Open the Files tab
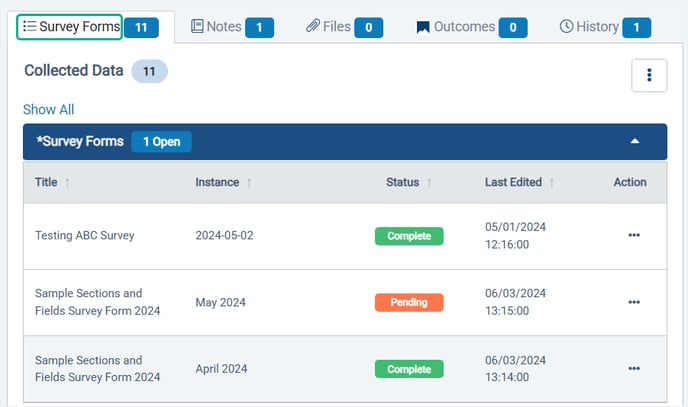Viewport: 688px width, 407px height. coord(329,27)
